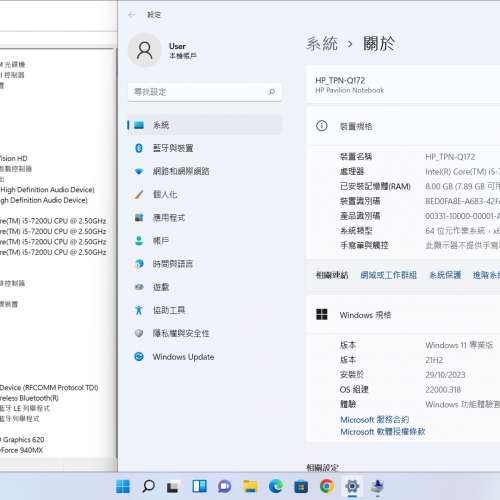This screenshot has height=500, width=500.
Task: Launch Microsoft Edge from taskbar
Action: click(x=276, y=486)
